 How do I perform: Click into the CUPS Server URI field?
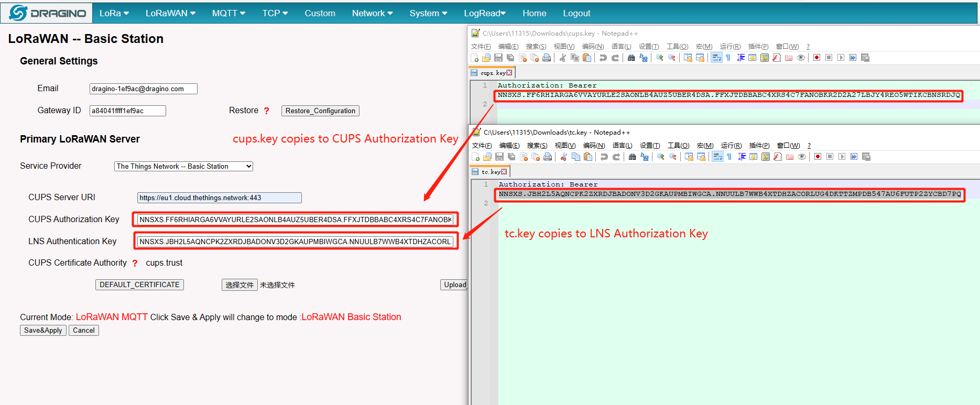219,198
